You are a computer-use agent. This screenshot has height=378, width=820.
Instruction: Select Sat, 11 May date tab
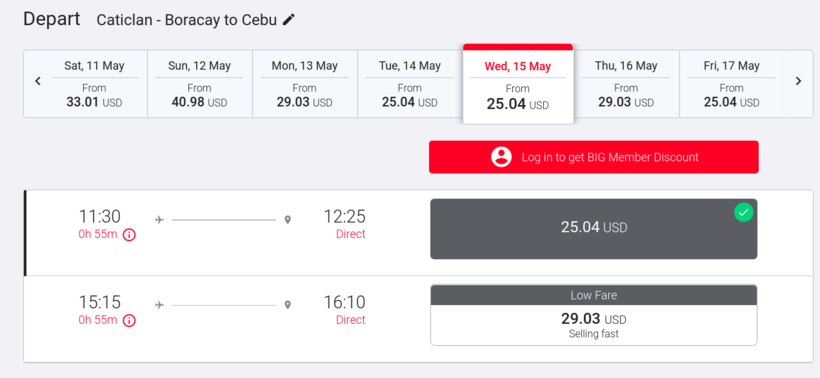(95, 84)
